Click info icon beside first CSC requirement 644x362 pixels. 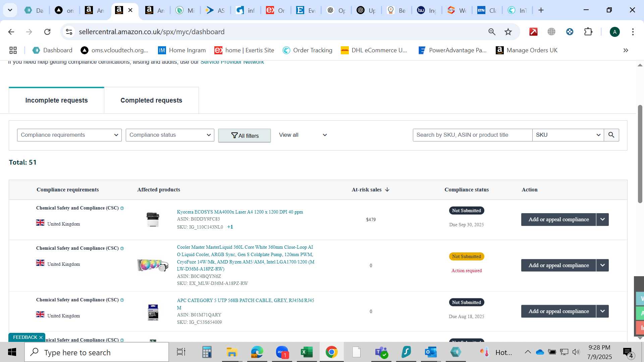tap(122, 208)
